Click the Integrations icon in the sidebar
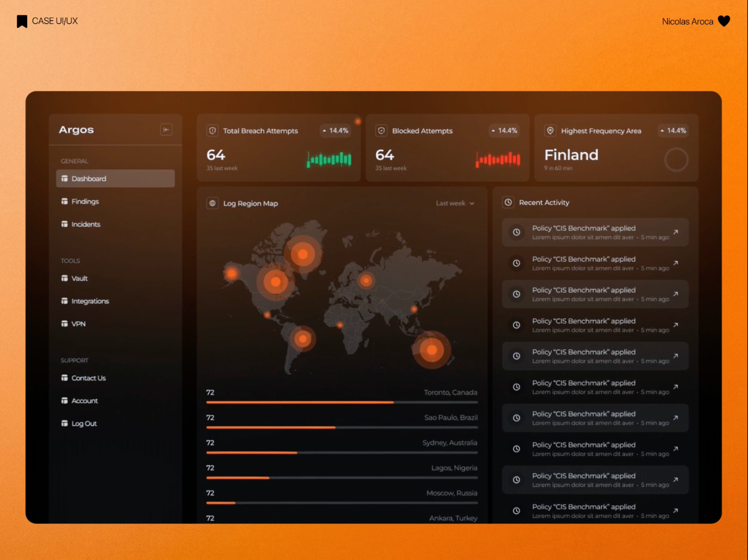748x560 pixels. (65, 301)
